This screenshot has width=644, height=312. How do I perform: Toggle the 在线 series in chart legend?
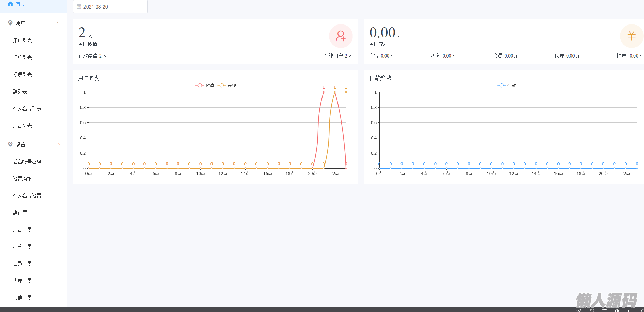pos(227,85)
